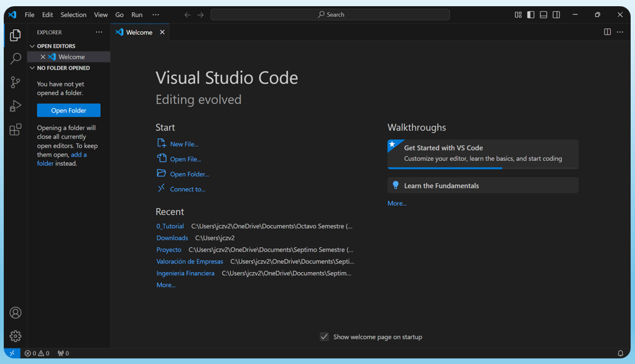Click the remote window icon in status bar
The height and width of the screenshot is (364, 635).
point(12,353)
